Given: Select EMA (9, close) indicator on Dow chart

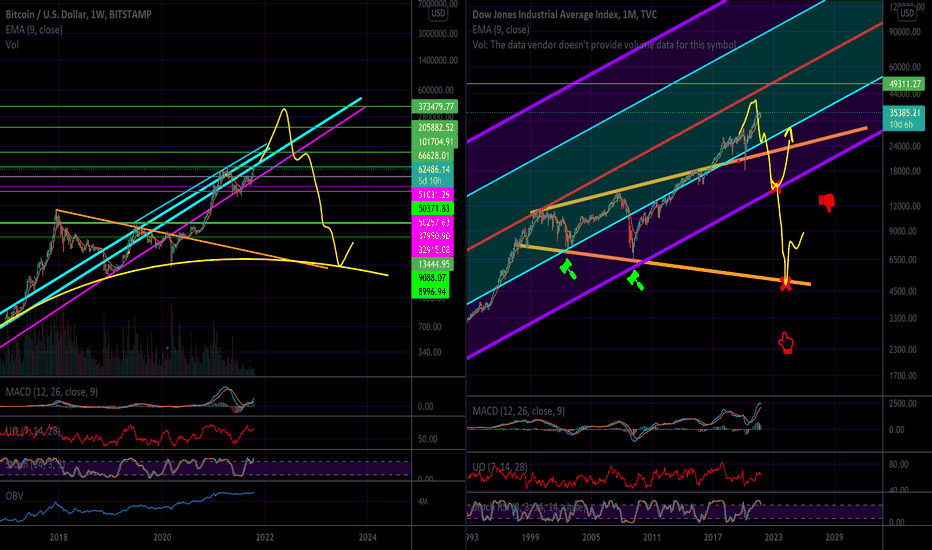Looking at the screenshot, I should tap(501, 30).
